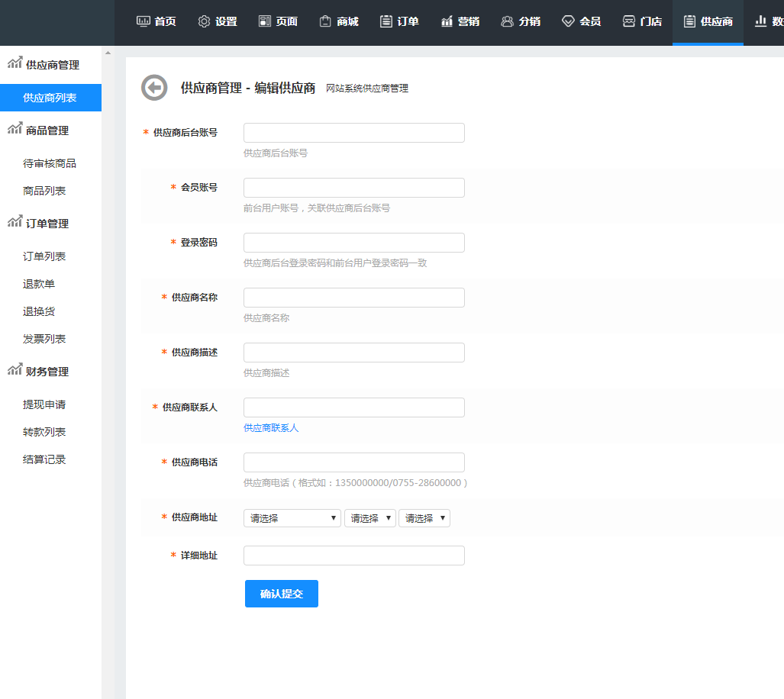Open the second 供应商地址 city dropdown

[x=370, y=518]
